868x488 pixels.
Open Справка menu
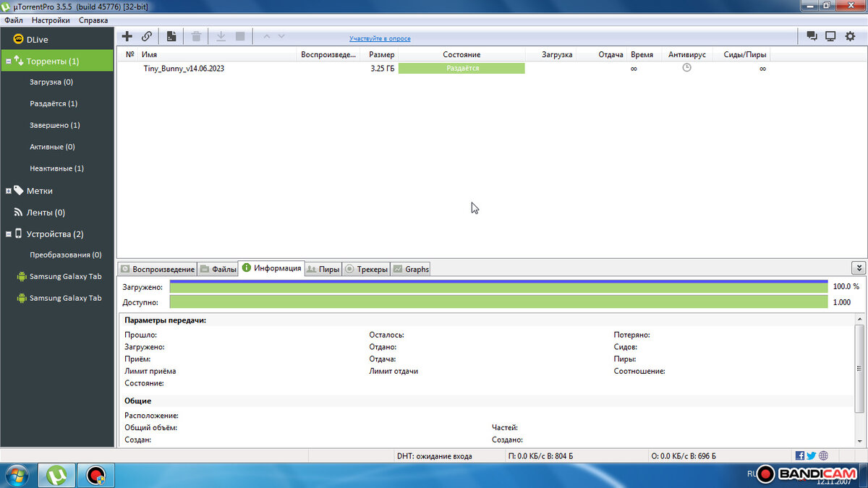(93, 20)
